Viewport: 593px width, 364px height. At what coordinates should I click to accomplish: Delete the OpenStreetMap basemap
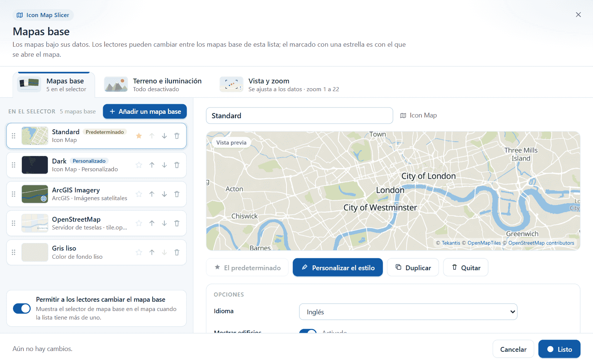pyautogui.click(x=177, y=223)
